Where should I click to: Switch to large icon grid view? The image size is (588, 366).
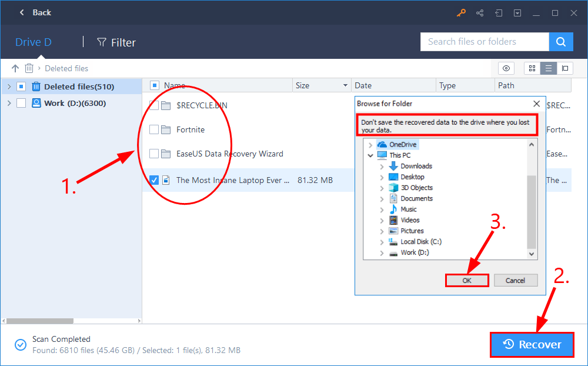click(x=532, y=68)
